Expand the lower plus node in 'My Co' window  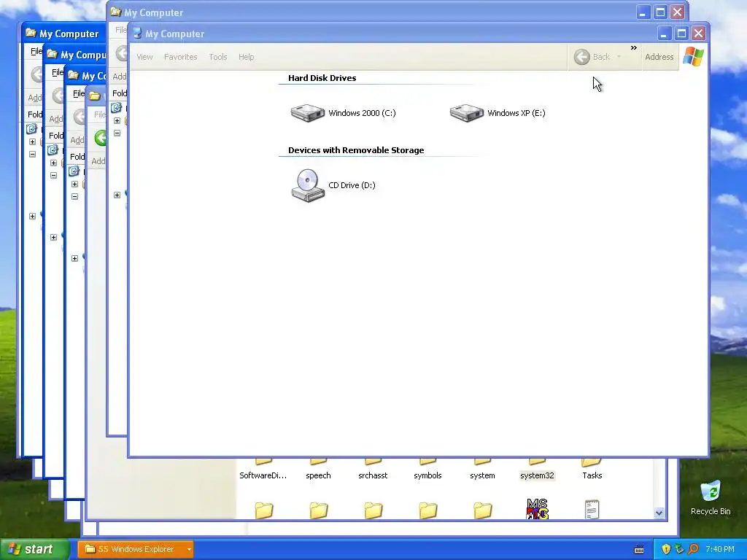(75, 258)
